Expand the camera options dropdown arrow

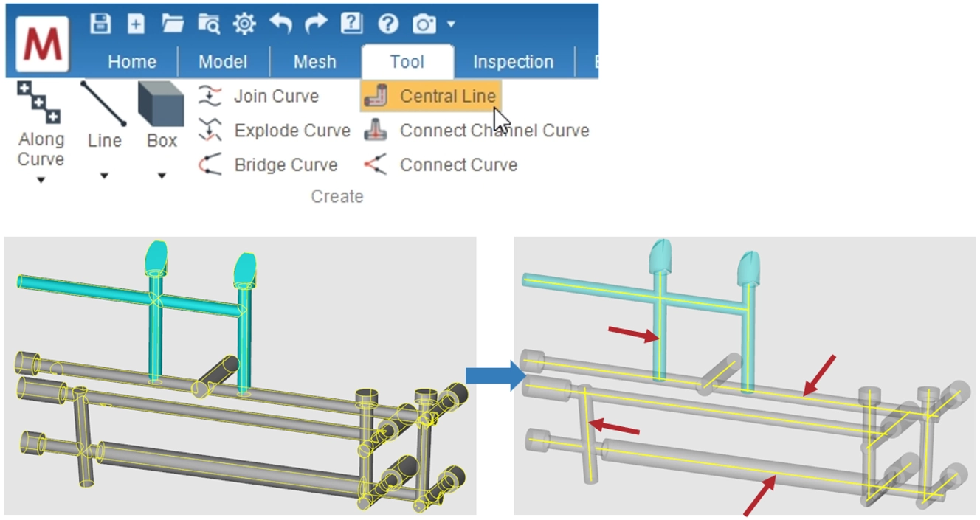(x=450, y=24)
